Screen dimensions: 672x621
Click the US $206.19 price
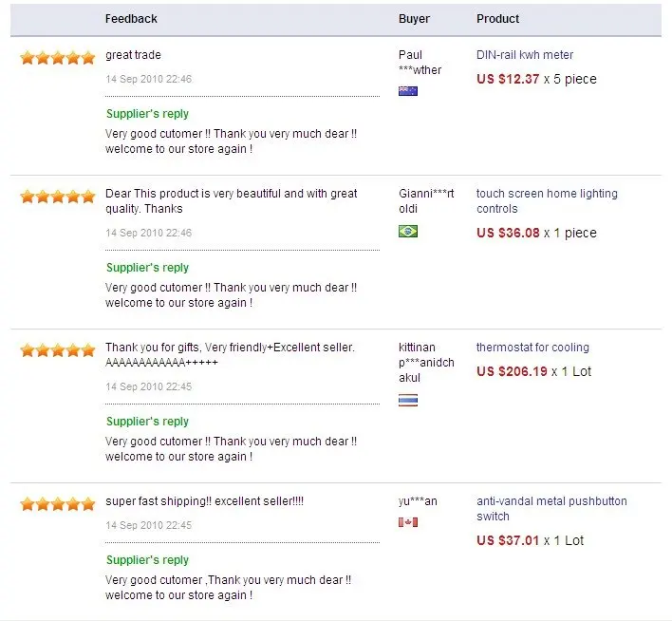pyautogui.click(x=512, y=371)
